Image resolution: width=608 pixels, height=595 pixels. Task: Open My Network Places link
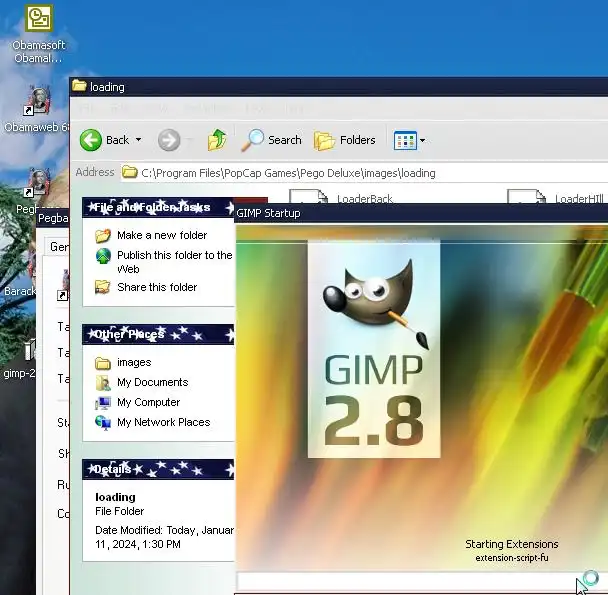pyautogui.click(x=164, y=422)
